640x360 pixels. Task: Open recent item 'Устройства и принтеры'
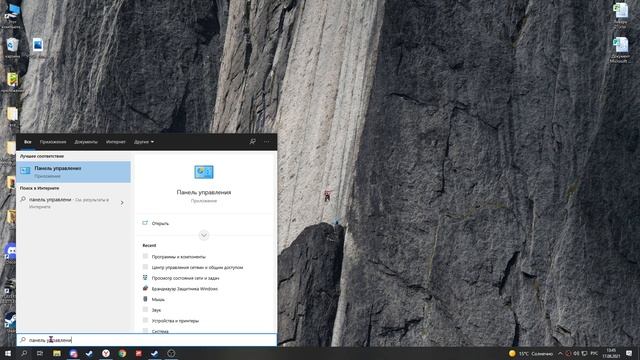point(175,320)
